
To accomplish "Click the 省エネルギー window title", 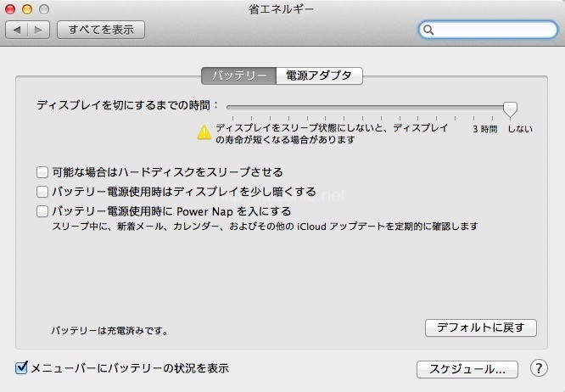I will [281, 9].
